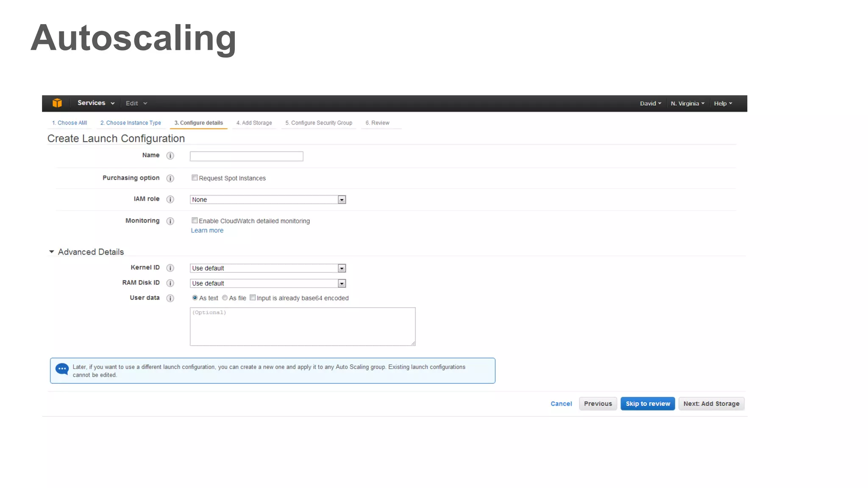868x488 pixels.
Task: Select the 3. Configure details tab
Action: (x=199, y=123)
